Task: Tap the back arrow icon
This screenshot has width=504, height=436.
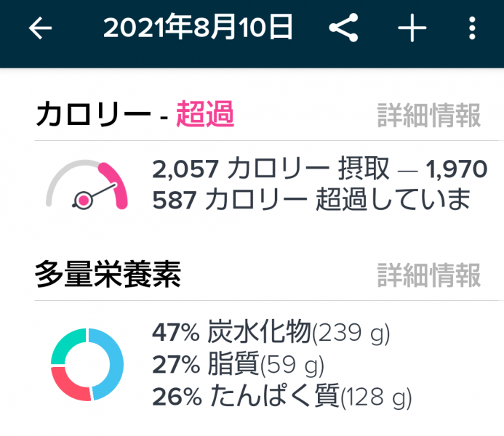Action: [41, 29]
